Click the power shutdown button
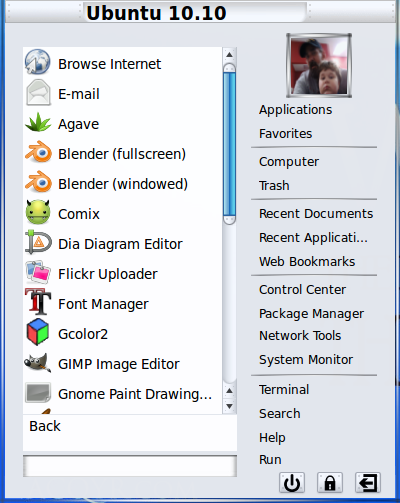The width and height of the screenshot is (400, 503). click(292, 482)
